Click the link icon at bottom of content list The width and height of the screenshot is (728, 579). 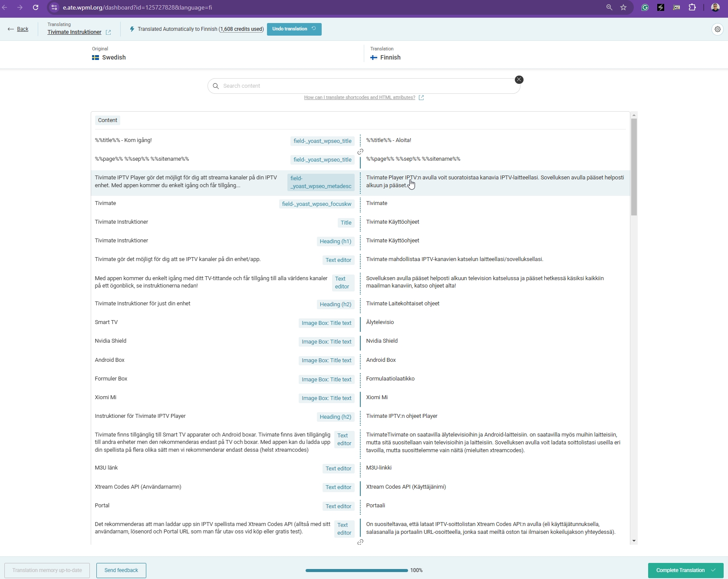click(x=360, y=542)
